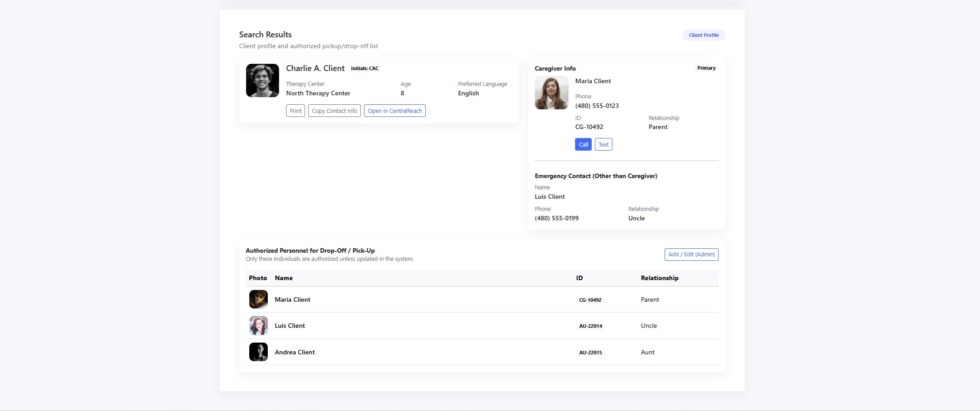980x411 pixels.
Task: Click the Initials: CAC badge
Action: [364, 69]
